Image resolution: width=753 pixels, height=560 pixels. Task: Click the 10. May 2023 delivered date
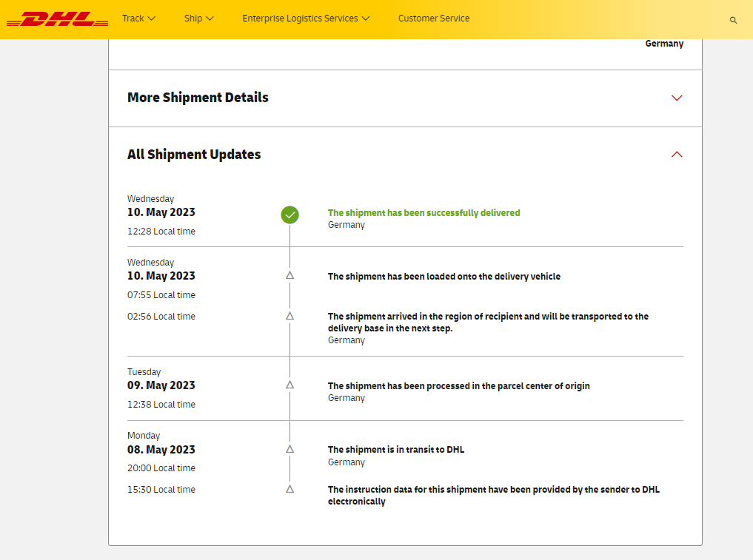[161, 212]
